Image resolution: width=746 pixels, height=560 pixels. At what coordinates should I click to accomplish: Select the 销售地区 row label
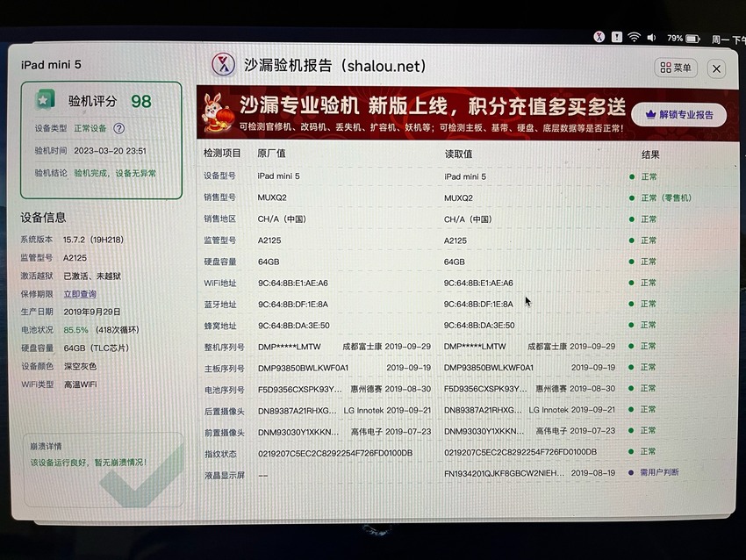pyautogui.click(x=219, y=219)
